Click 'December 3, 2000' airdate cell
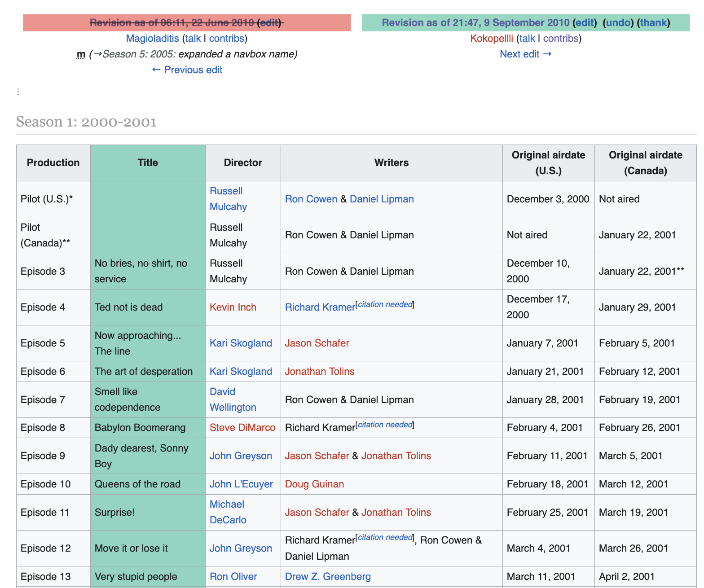Image resolution: width=704 pixels, height=588 pixels. click(549, 199)
